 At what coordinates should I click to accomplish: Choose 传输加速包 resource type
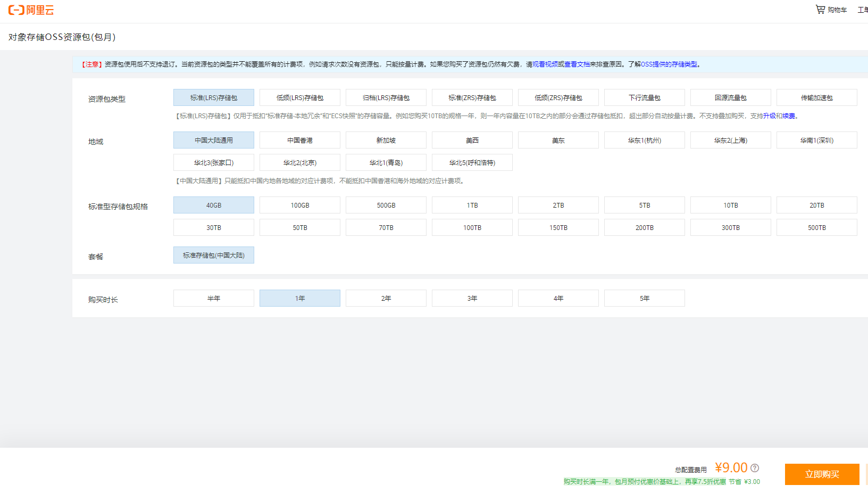(x=817, y=97)
